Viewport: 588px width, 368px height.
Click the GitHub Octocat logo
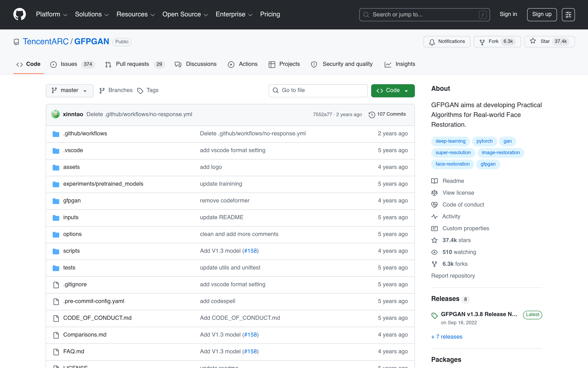coord(19,14)
